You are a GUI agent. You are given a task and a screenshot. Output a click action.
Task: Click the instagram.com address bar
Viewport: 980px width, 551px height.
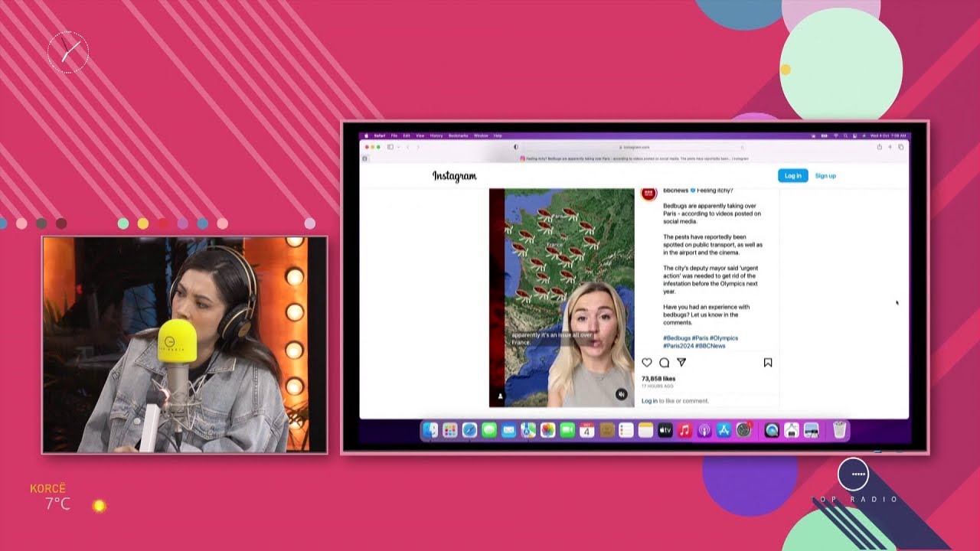(634, 147)
